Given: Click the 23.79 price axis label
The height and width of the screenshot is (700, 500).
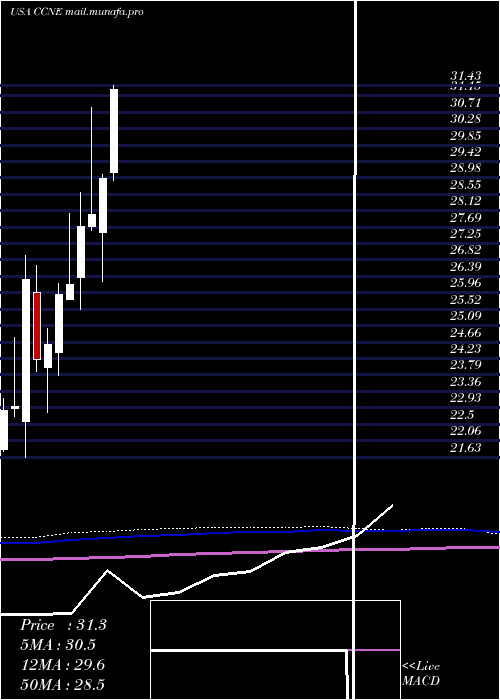Looking at the screenshot, I should point(466,365).
